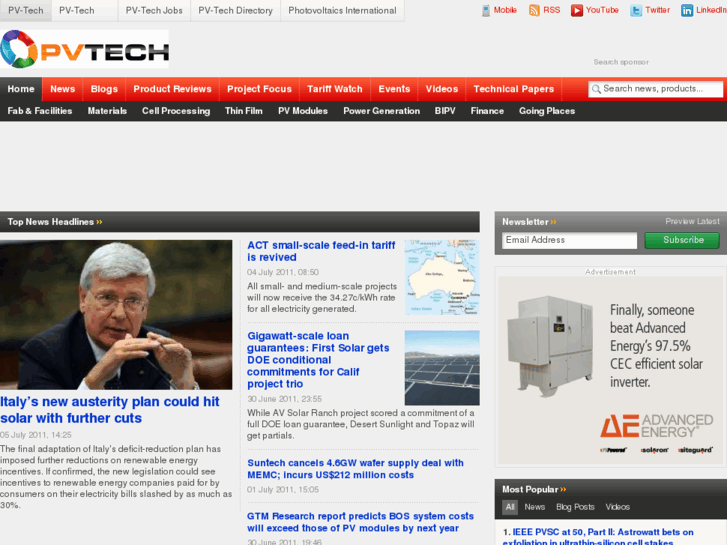Open Top News Headlines link
The width and height of the screenshot is (727, 545).
click(x=55, y=222)
